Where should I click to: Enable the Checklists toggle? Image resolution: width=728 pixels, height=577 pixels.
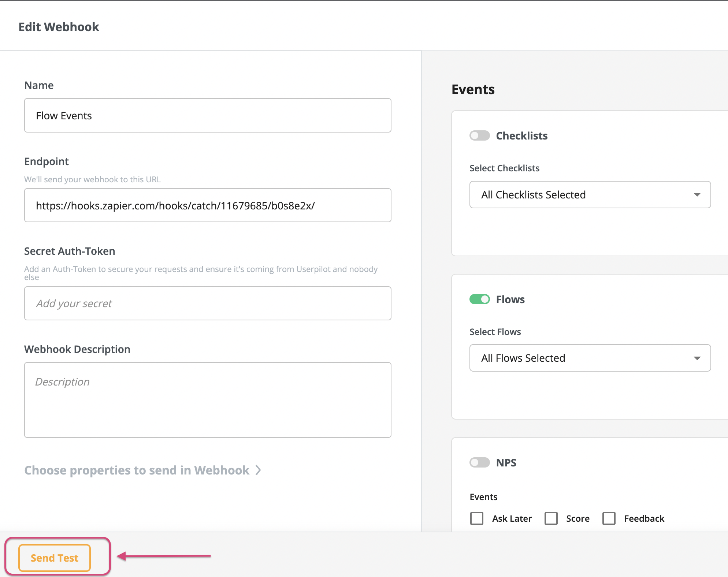(479, 136)
